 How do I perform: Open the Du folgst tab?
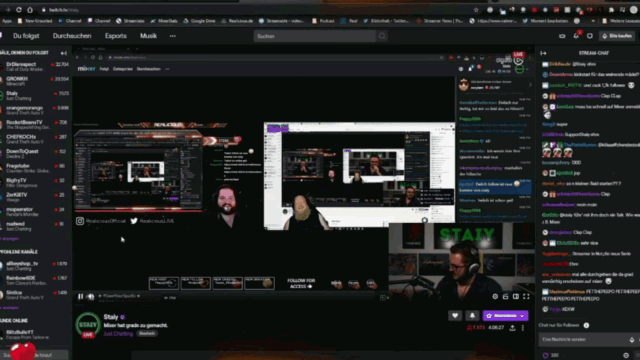(x=26, y=36)
